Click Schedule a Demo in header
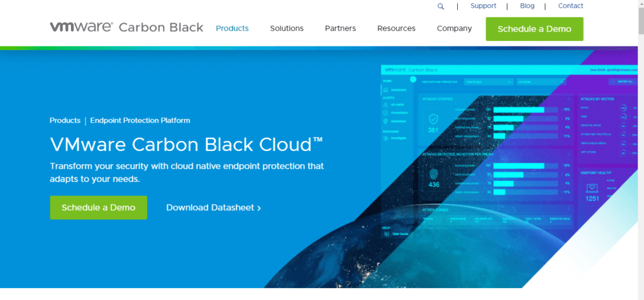644x300 pixels. [x=535, y=29]
